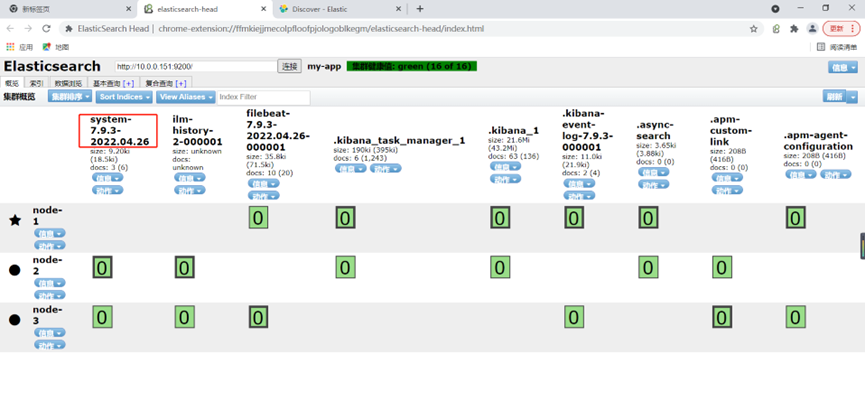Image resolution: width=865 pixels, height=420 pixels.
Task: Open the user profile avatar icon
Action: coord(812,28)
